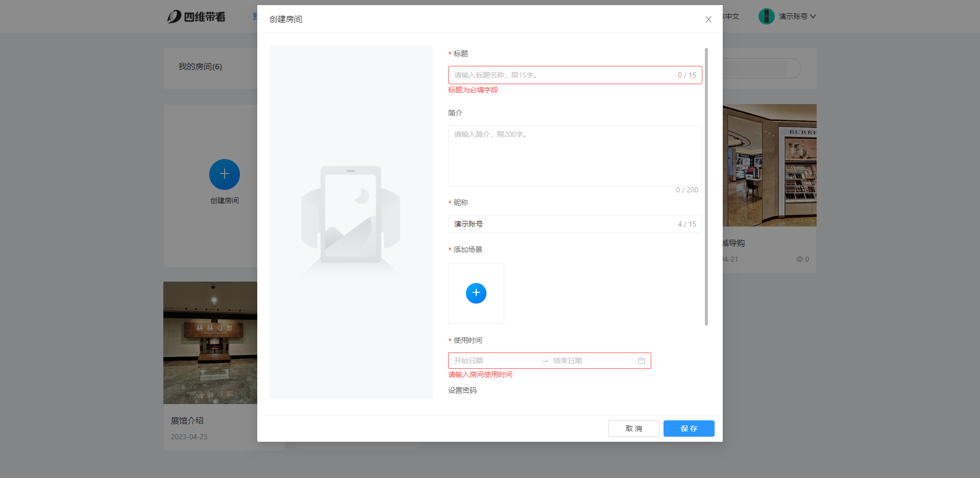Click the blue plus icon under 添加场景

pyautogui.click(x=476, y=293)
